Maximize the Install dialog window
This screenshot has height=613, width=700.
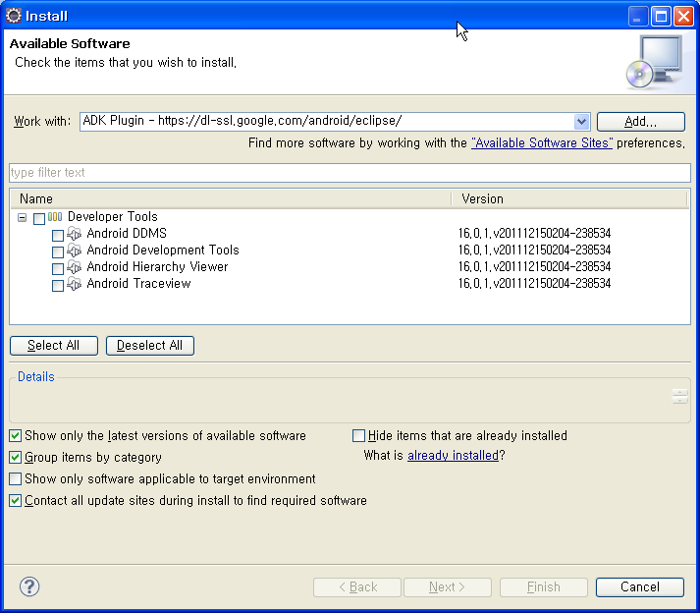pyautogui.click(x=661, y=17)
